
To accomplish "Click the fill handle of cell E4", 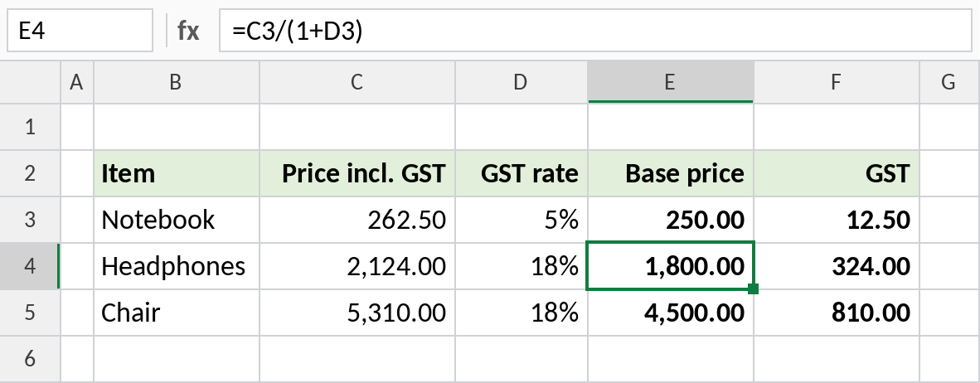I will 753,288.
